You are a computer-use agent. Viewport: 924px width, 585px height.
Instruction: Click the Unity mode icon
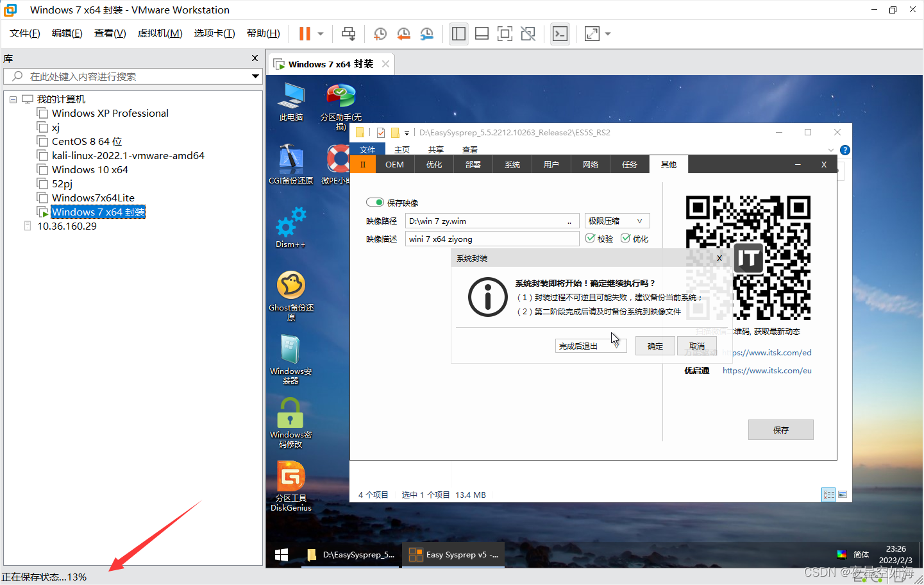(x=528, y=33)
